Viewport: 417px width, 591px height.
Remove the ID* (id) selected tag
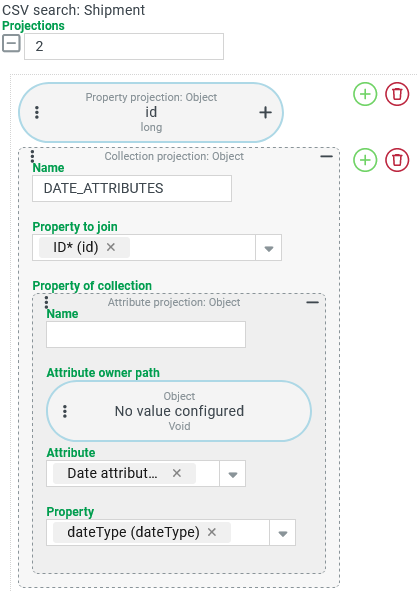[111, 247]
